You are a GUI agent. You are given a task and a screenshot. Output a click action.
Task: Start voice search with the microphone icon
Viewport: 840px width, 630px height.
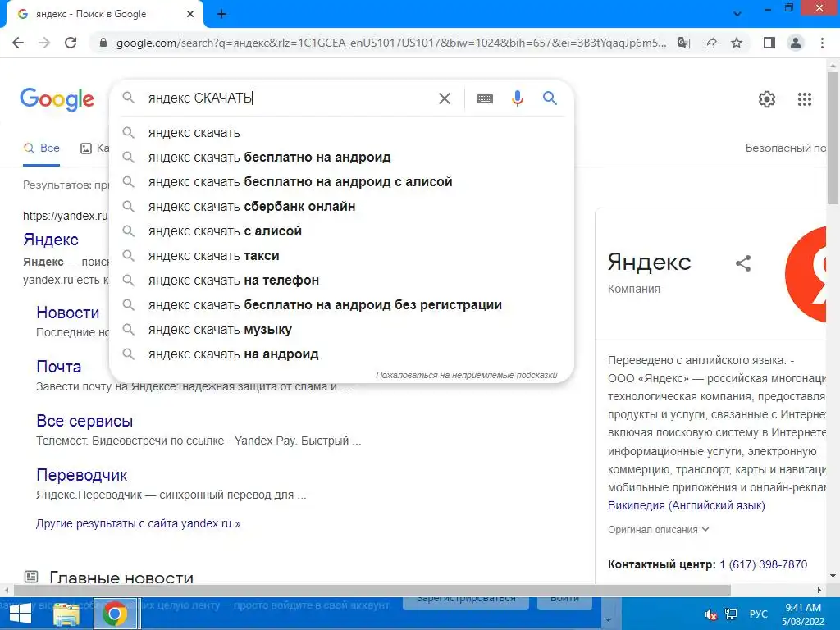517,98
